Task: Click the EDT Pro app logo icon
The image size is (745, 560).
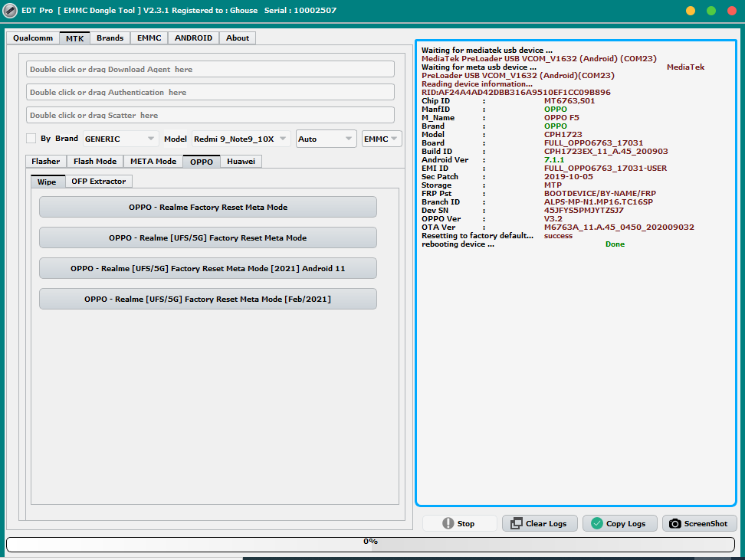Action: [x=10, y=11]
